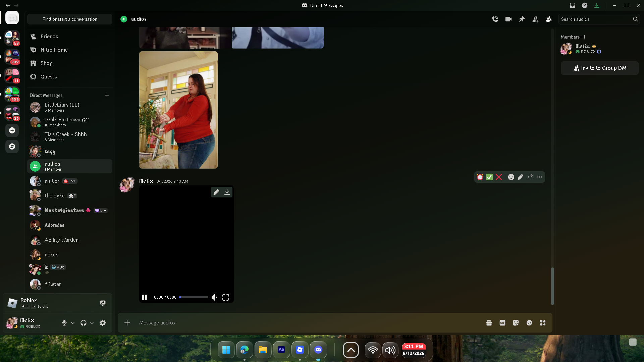644x362 pixels.
Task: Seek on the video progress bar
Action: 194,297
